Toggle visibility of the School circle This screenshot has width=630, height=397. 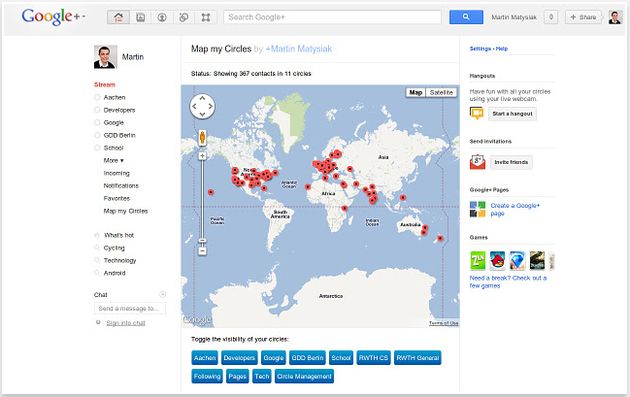341,358
